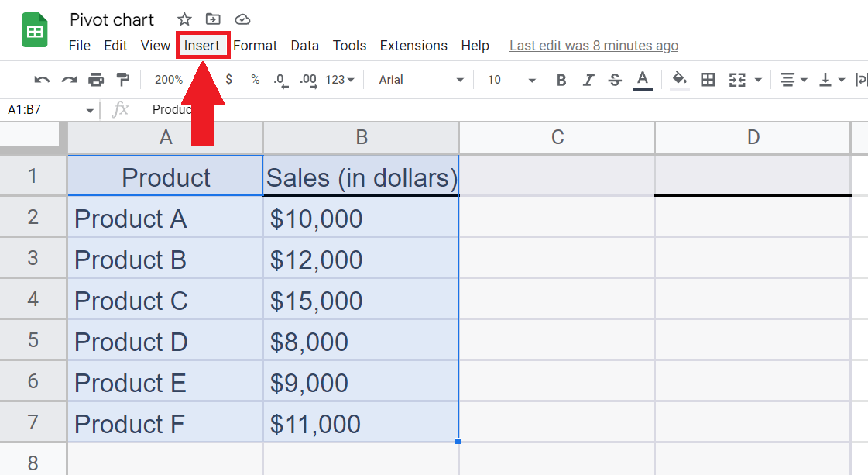The width and height of the screenshot is (868, 475).
Task: Select column D header
Action: [753, 137]
